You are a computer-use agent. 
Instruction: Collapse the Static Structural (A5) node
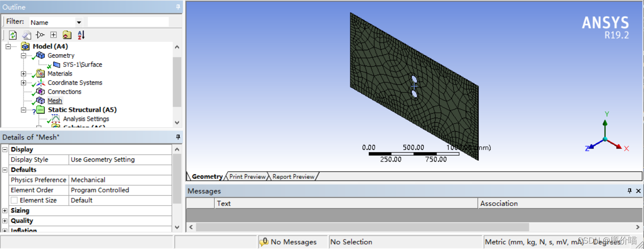[x=24, y=110]
